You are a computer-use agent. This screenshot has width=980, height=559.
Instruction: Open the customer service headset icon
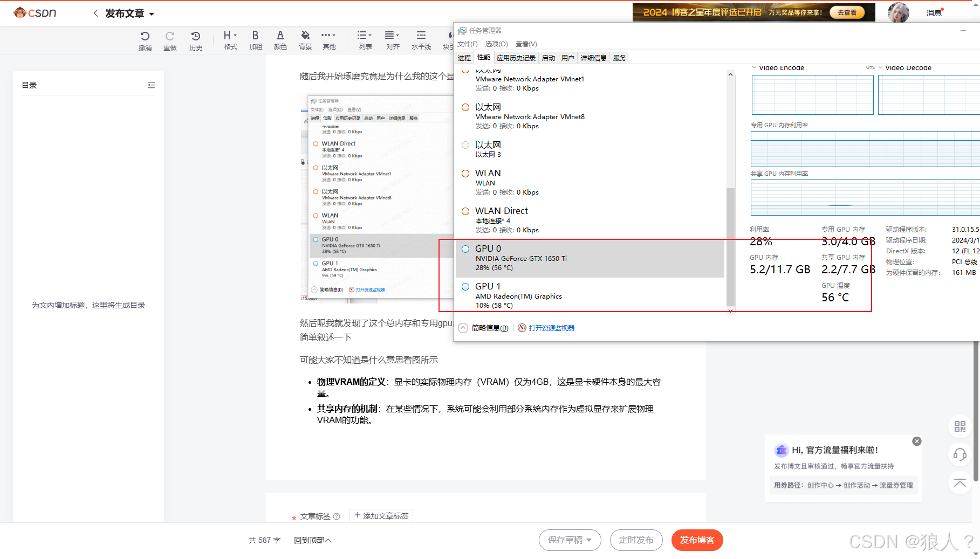click(960, 454)
